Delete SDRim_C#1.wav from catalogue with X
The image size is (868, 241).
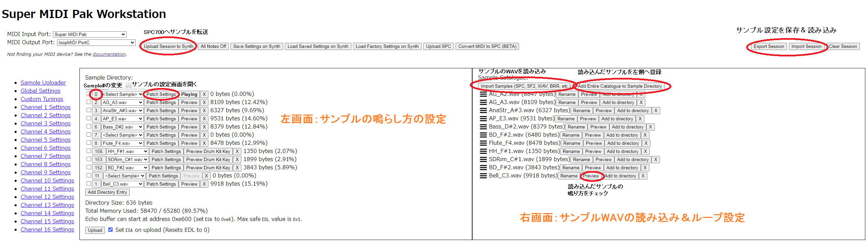(x=656, y=159)
